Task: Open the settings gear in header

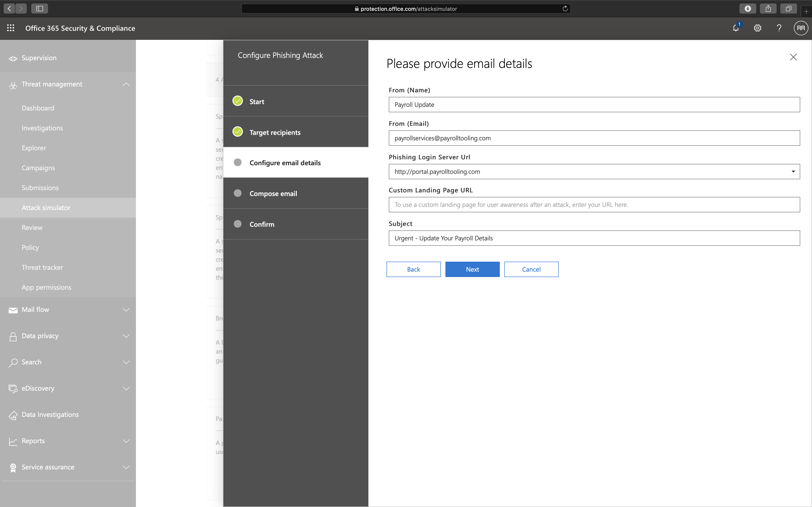Action: coord(757,28)
